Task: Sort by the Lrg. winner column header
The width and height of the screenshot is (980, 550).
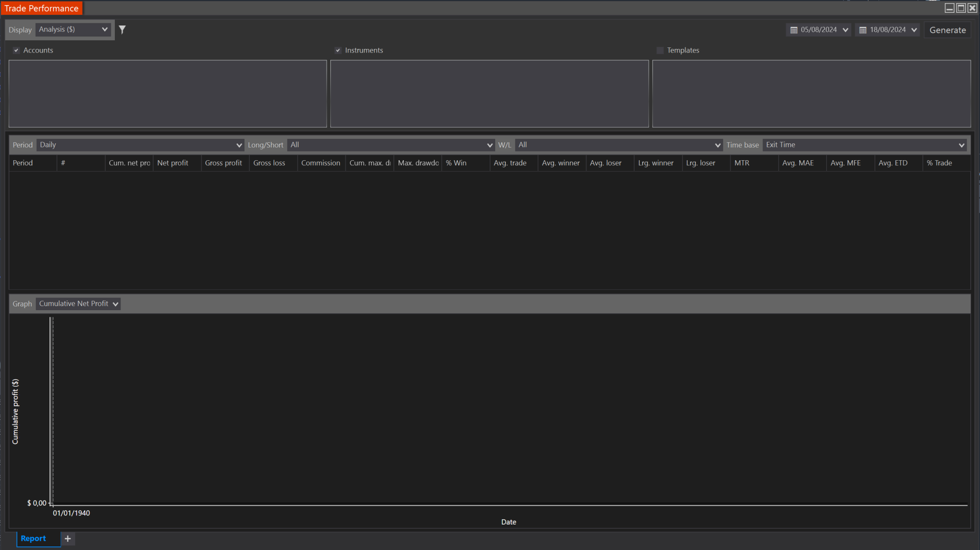Action: coord(658,163)
